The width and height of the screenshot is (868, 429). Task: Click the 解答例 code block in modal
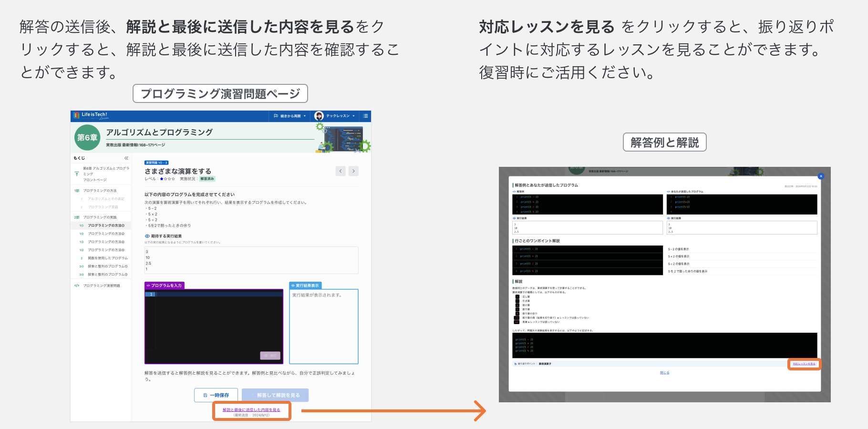[x=588, y=204]
